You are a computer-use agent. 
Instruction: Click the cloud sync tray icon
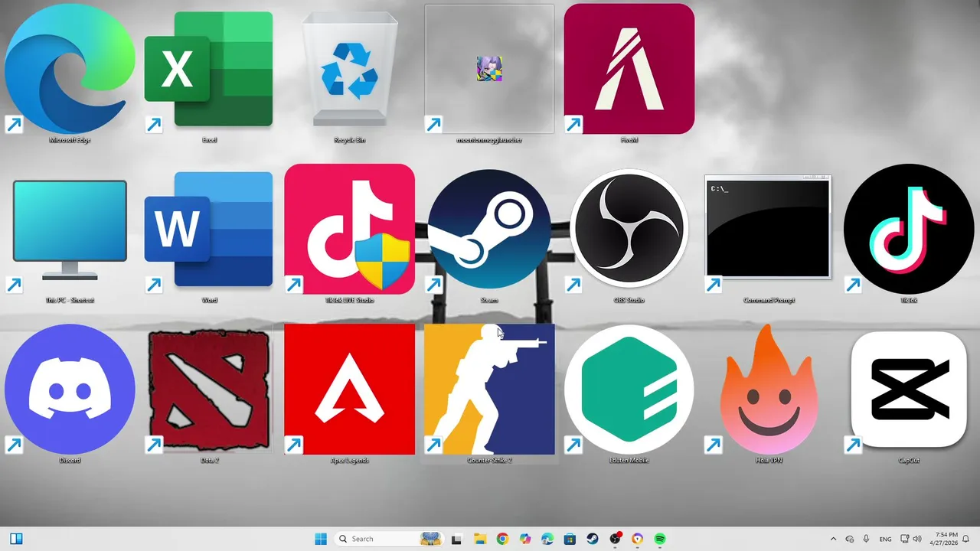coord(849,539)
